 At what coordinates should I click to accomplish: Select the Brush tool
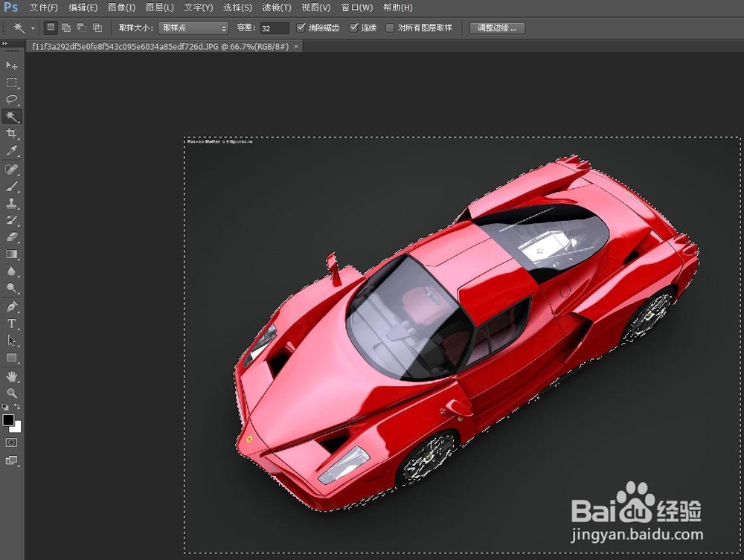coord(12,186)
